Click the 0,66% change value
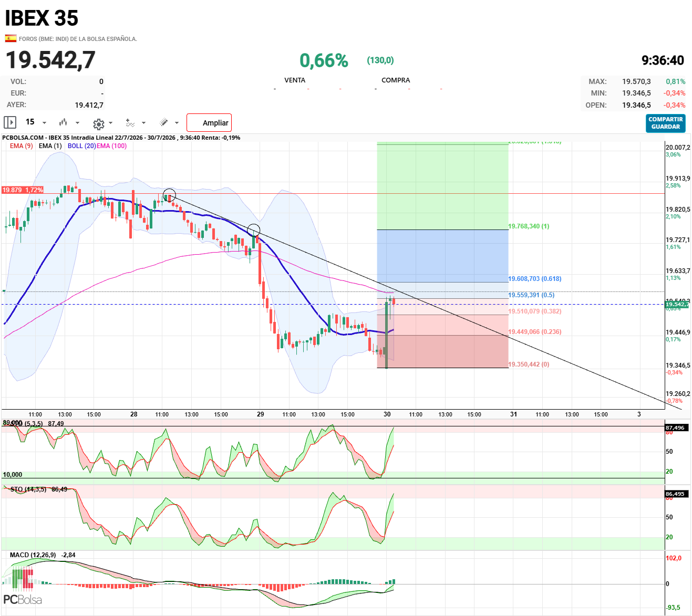 [x=324, y=60]
